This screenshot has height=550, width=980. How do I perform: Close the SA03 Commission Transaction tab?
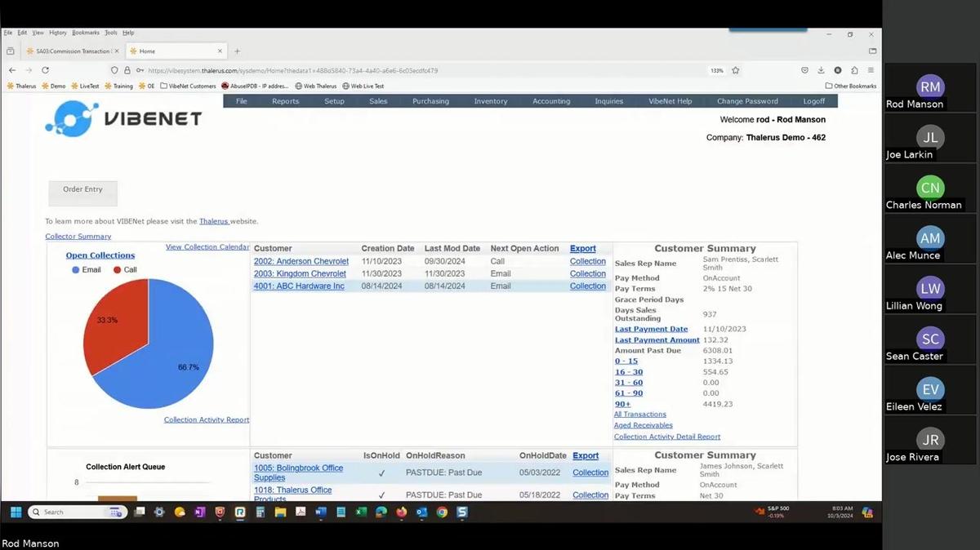point(115,51)
